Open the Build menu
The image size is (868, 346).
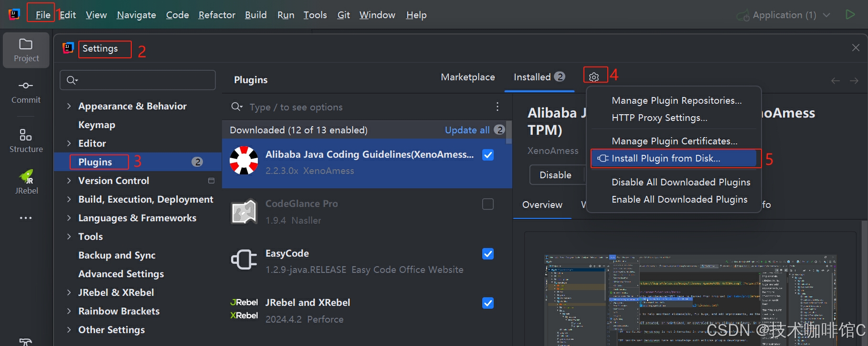[x=255, y=15]
